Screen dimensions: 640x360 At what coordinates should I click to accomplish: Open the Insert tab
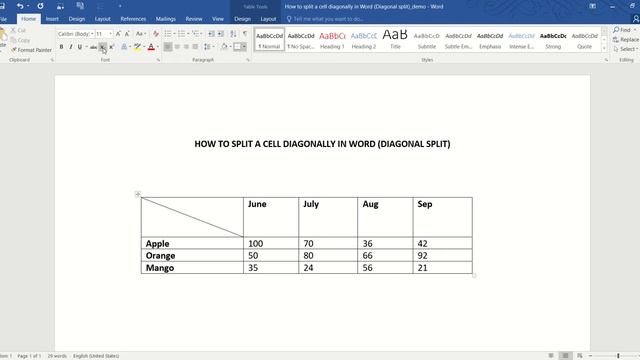point(52,19)
